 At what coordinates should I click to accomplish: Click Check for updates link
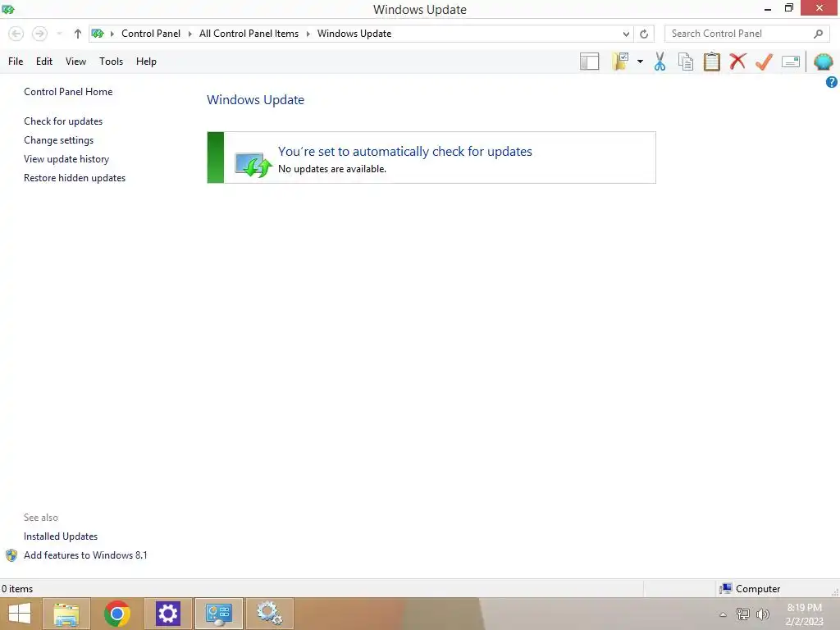(x=63, y=121)
